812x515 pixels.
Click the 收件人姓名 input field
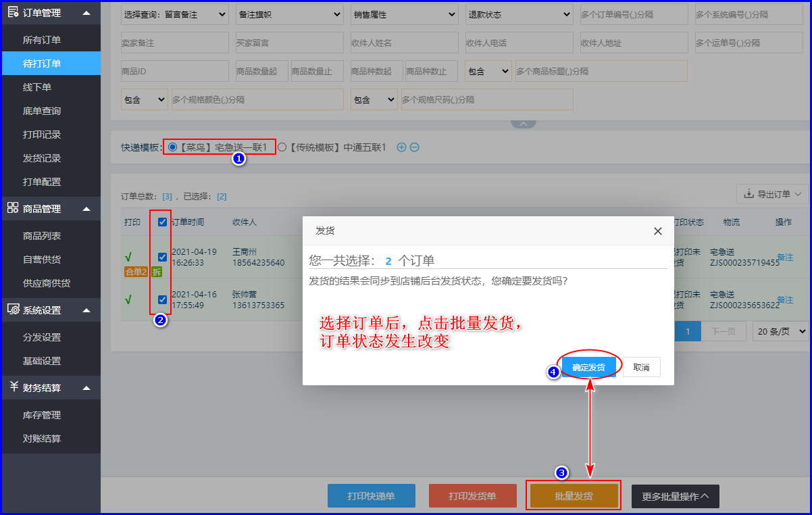(404, 43)
